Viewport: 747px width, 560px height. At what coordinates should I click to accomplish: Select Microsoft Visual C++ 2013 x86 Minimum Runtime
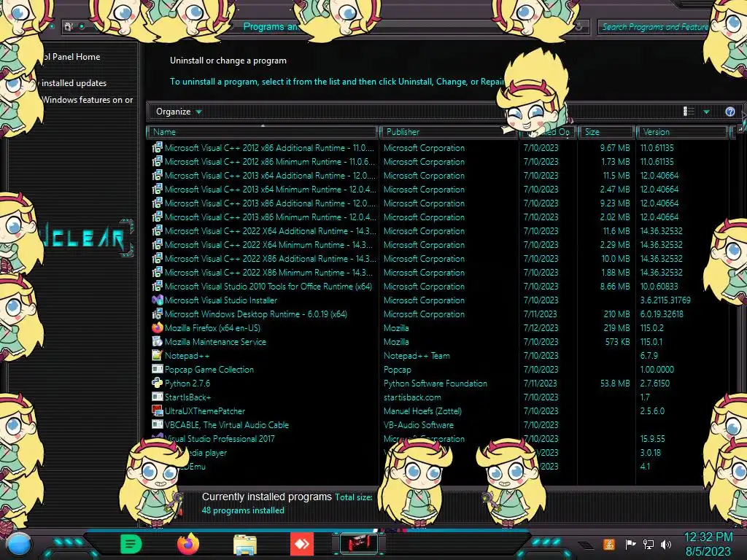pyautogui.click(x=270, y=217)
